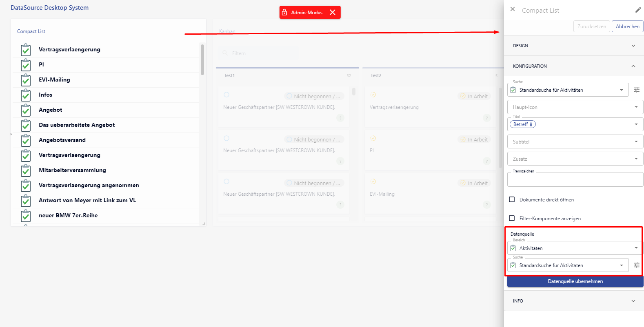
Task: Click into the Trennzeichen text field
Action: coord(575,180)
